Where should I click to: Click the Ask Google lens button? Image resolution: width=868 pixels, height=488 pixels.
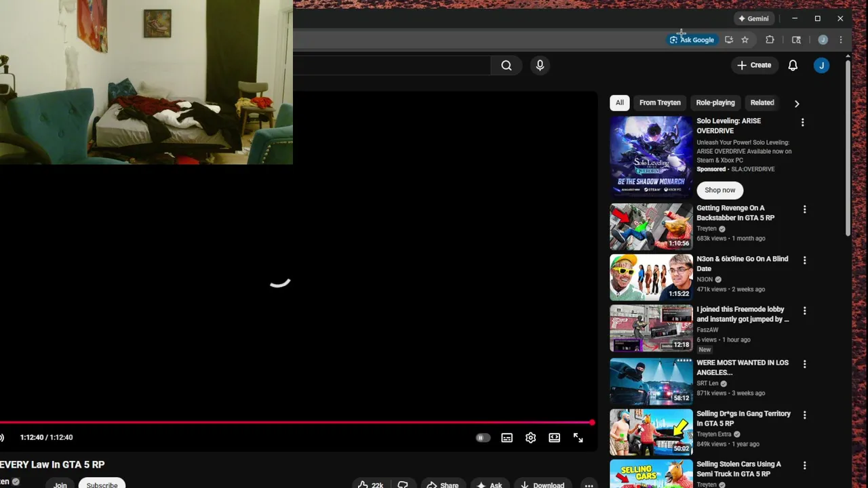point(692,40)
